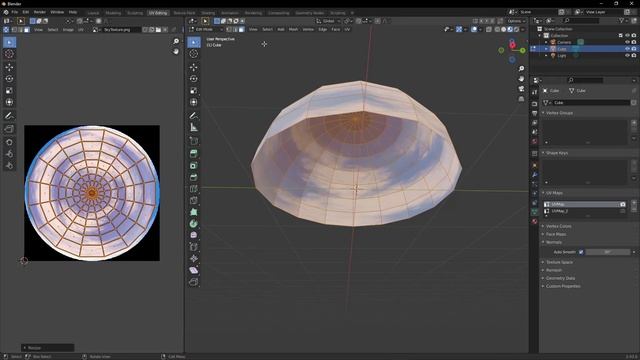Screen dimensions: 640x360
Task: Select the Move tool in 3D viewport
Action: pyautogui.click(x=194, y=67)
